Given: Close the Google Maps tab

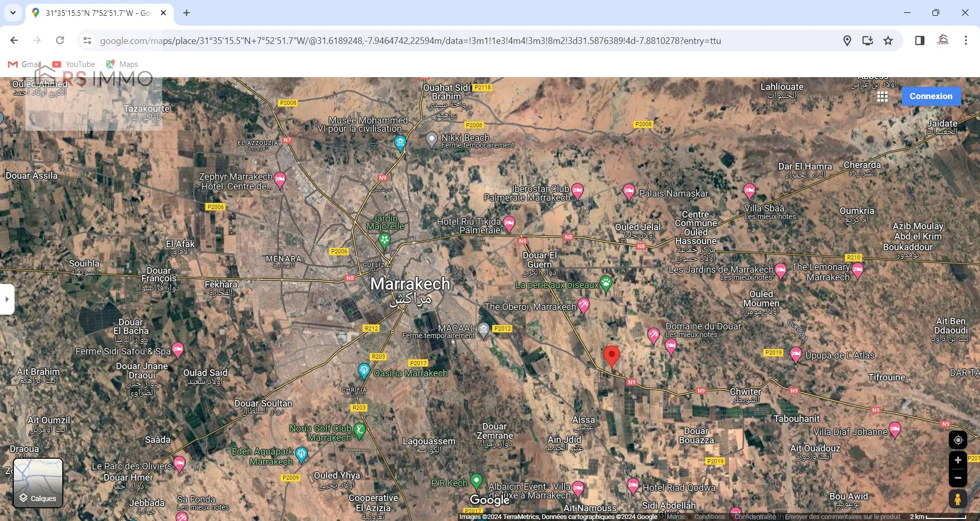Looking at the screenshot, I should point(163,13).
